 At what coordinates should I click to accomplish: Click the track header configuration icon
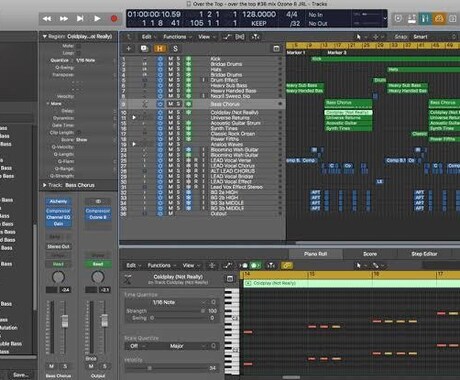coord(276,49)
